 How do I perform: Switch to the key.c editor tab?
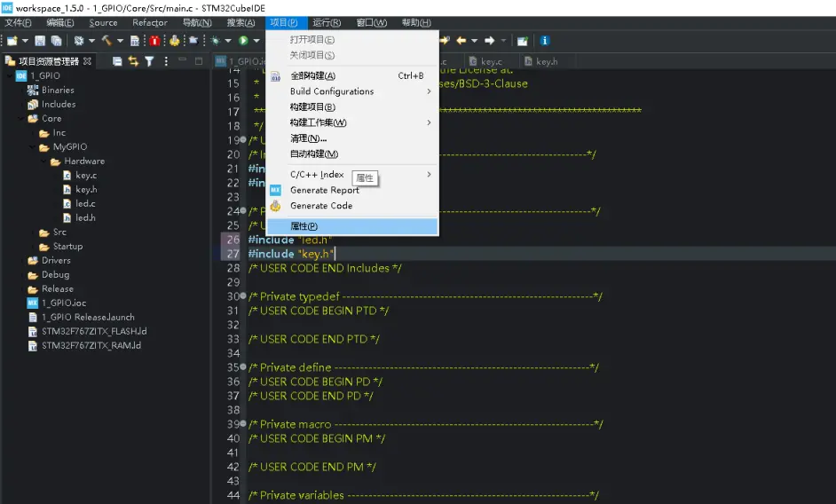485,61
